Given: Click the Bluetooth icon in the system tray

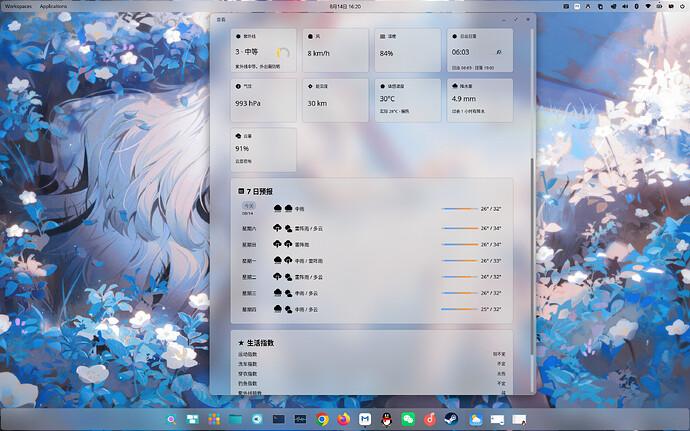Looking at the screenshot, I should point(636,6).
